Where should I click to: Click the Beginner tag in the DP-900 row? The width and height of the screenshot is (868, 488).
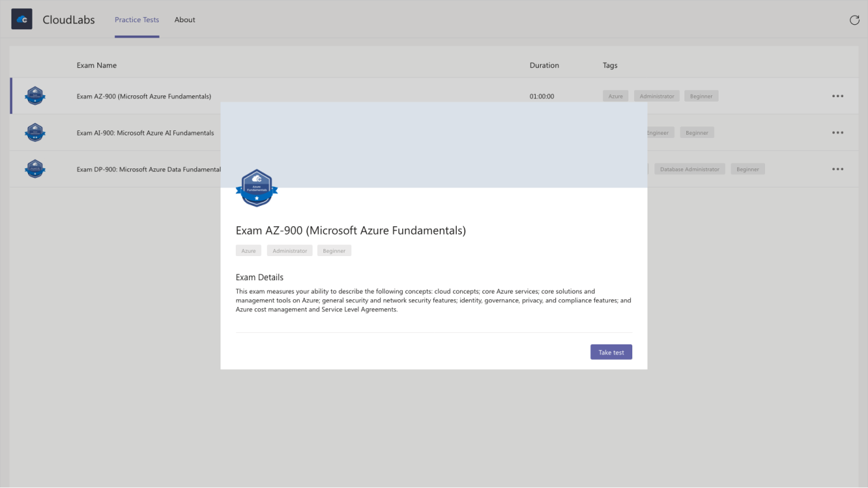click(748, 169)
